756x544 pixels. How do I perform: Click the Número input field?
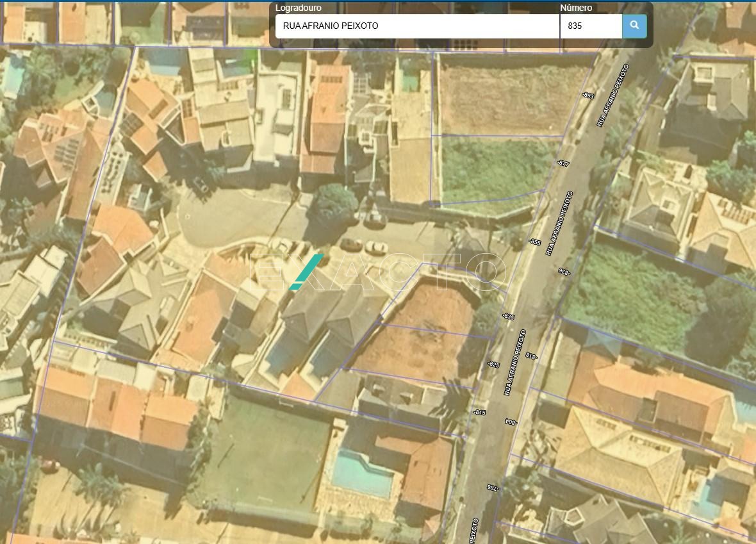tap(590, 26)
